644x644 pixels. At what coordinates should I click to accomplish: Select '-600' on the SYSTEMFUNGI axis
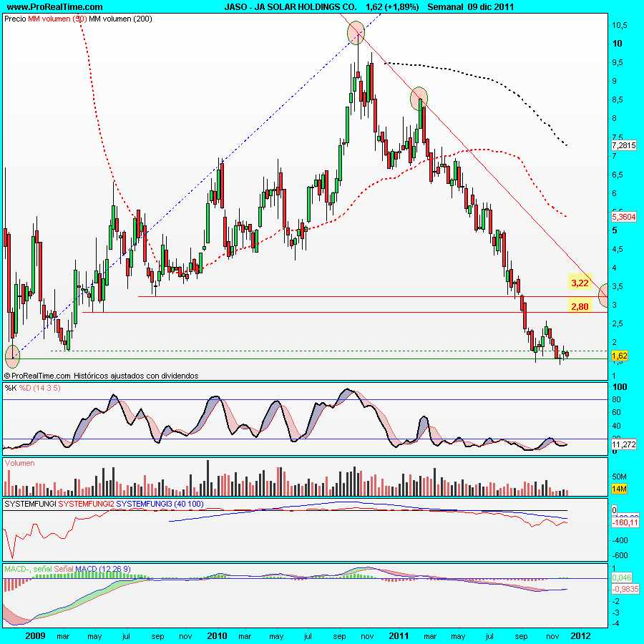(x=620, y=556)
